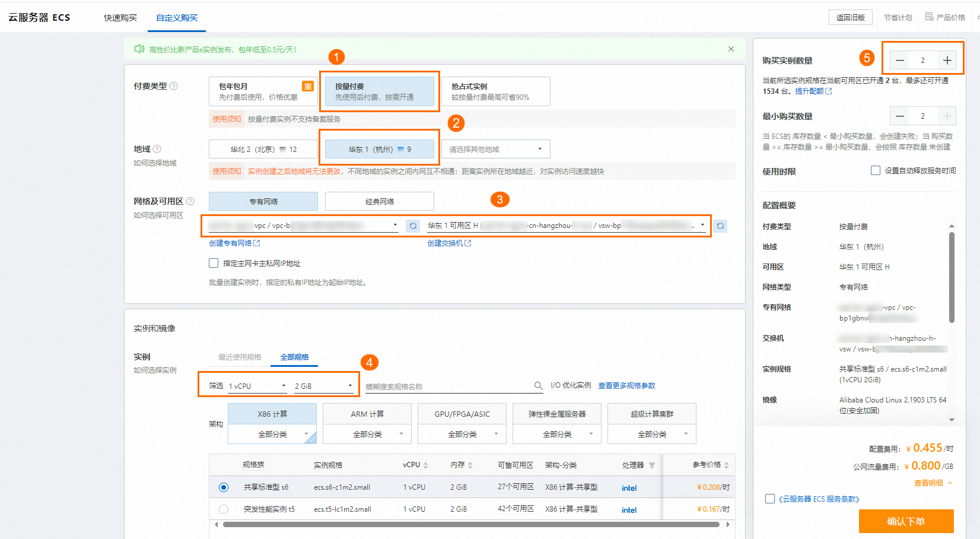Image resolution: width=980 pixels, height=539 pixels.
Task: Select 华北 2 (北京) region
Action: coord(263,149)
